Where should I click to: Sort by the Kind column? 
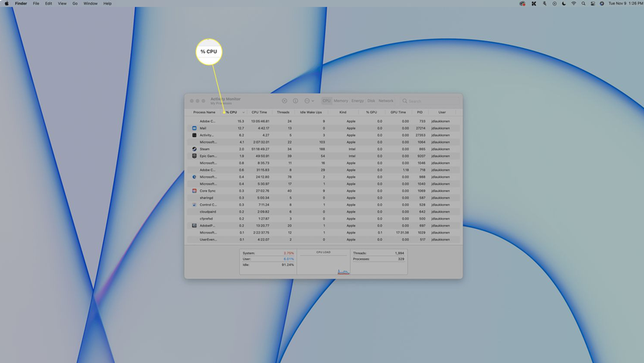[343, 112]
